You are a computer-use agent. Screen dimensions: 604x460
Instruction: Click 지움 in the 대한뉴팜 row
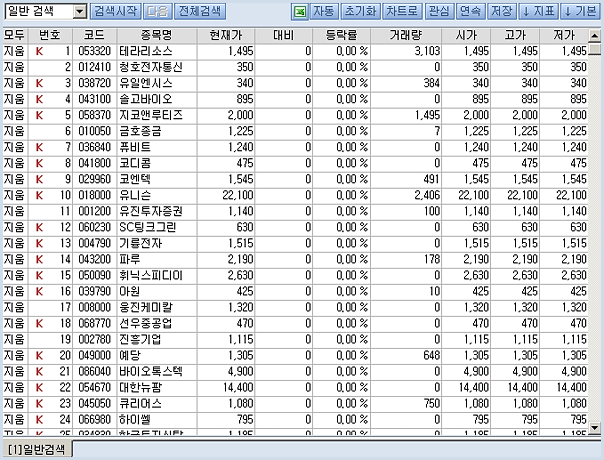point(14,388)
